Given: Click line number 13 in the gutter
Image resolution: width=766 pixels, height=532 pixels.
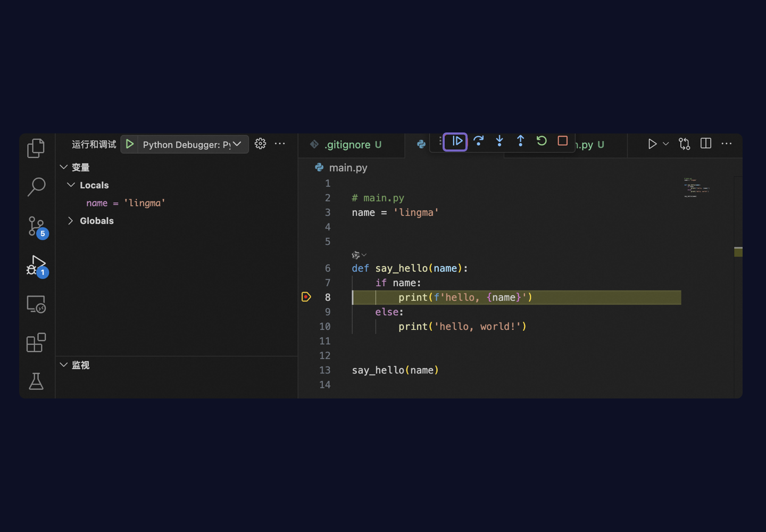Looking at the screenshot, I should pyautogui.click(x=324, y=370).
